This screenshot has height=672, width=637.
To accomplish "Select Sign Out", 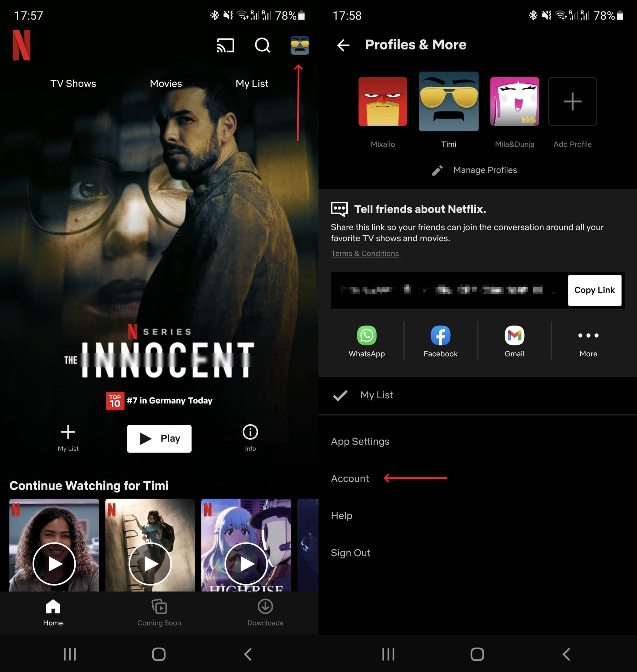I will 351,552.
